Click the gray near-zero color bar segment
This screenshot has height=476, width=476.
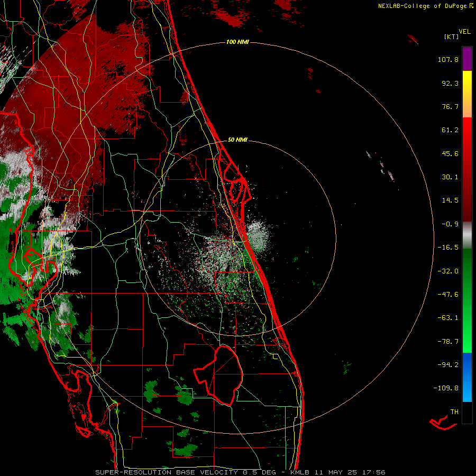[x=467, y=235]
